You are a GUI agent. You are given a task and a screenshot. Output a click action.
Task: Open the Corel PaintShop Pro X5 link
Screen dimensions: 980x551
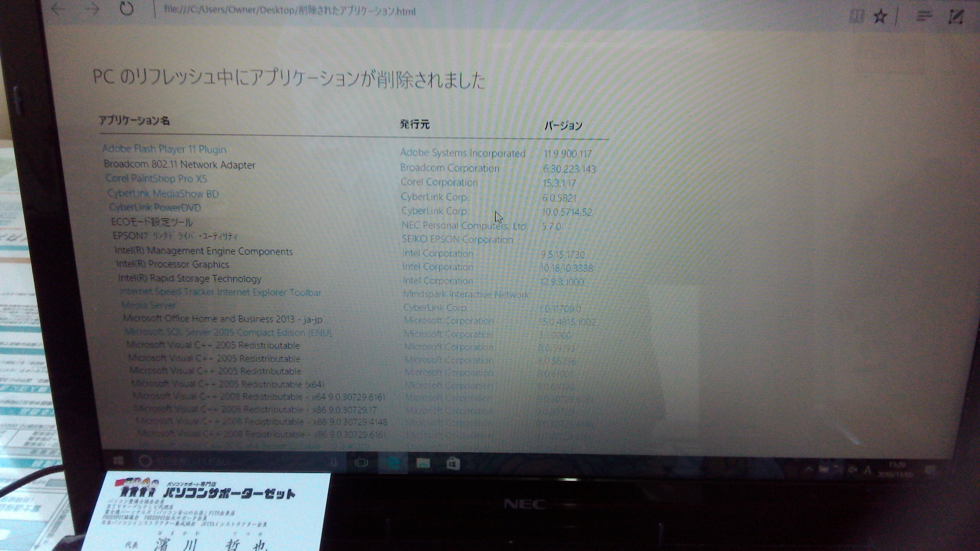[x=156, y=179]
